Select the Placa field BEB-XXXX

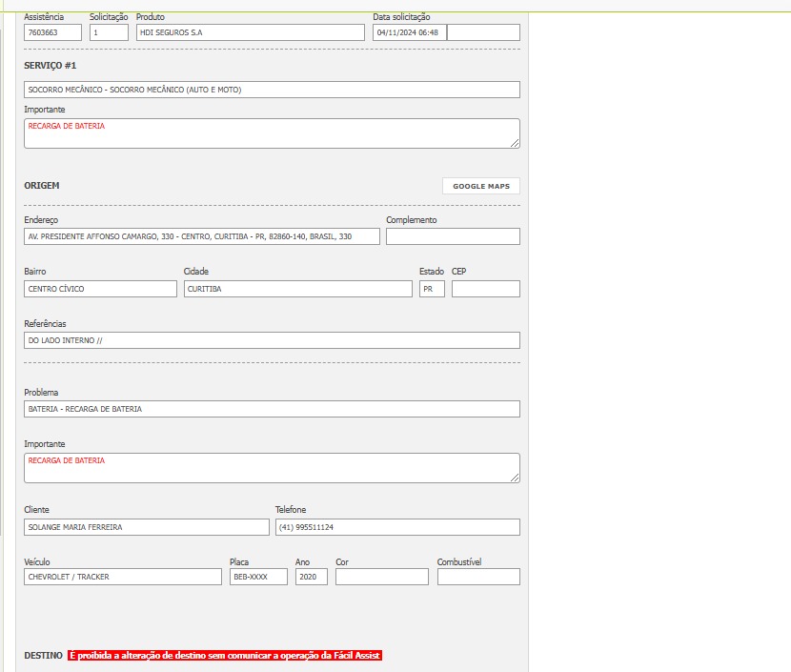tap(258, 577)
